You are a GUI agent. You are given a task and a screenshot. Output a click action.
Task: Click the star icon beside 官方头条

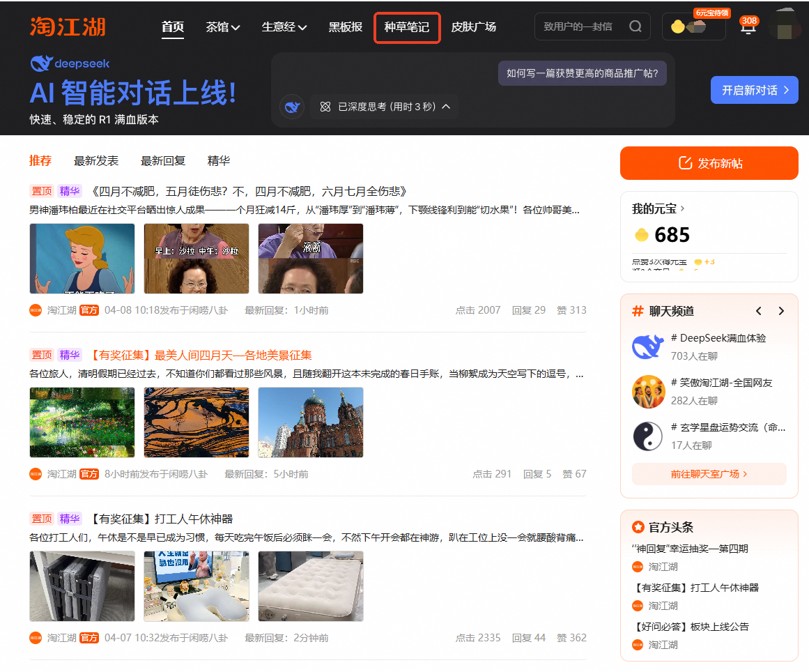(638, 527)
